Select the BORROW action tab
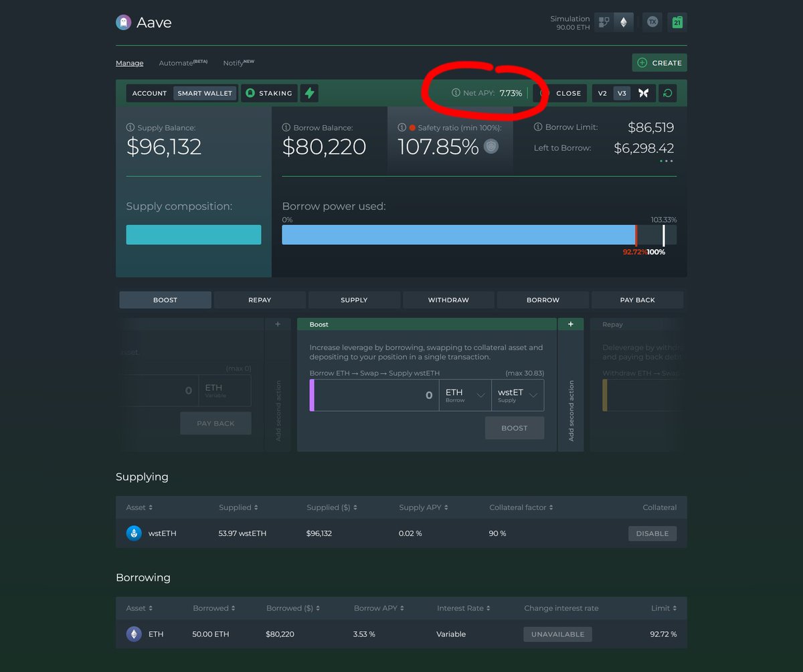Image resolution: width=803 pixels, height=672 pixels. click(x=543, y=300)
